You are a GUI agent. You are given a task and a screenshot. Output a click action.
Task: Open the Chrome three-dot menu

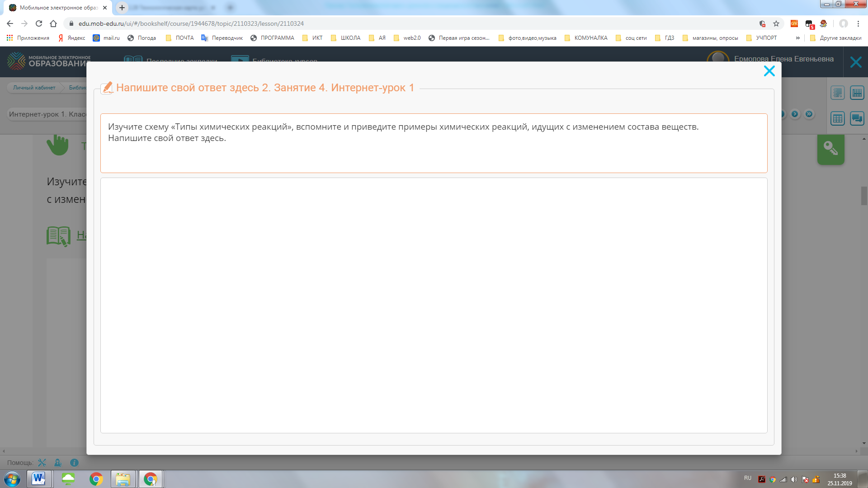click(x=858, y=23)
